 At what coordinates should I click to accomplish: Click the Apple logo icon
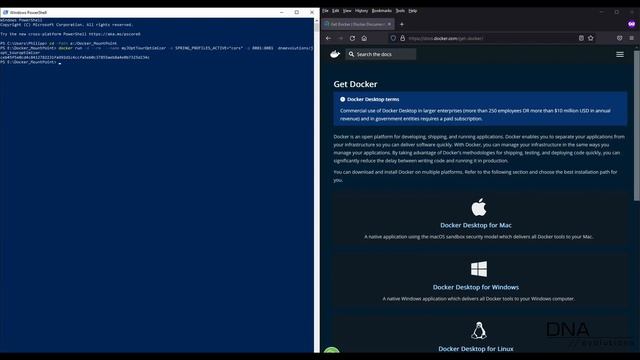tap(479, 207)
